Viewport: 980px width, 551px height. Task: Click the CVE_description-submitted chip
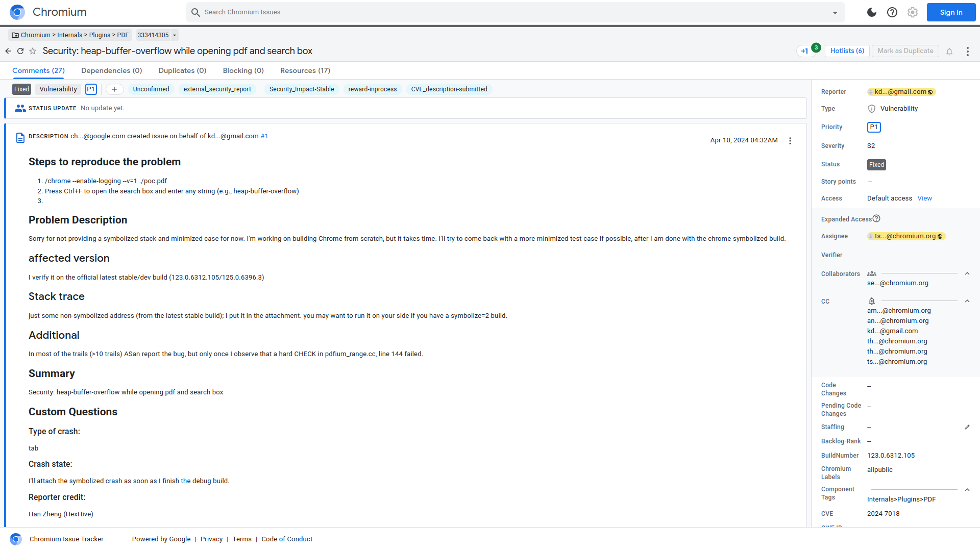(x=449, y=89)
